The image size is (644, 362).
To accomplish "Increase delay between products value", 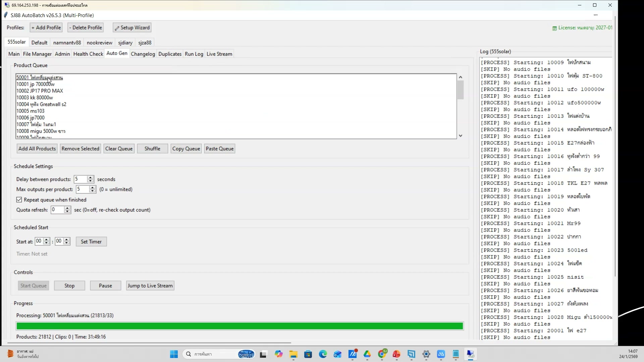I will coord(90,177).
